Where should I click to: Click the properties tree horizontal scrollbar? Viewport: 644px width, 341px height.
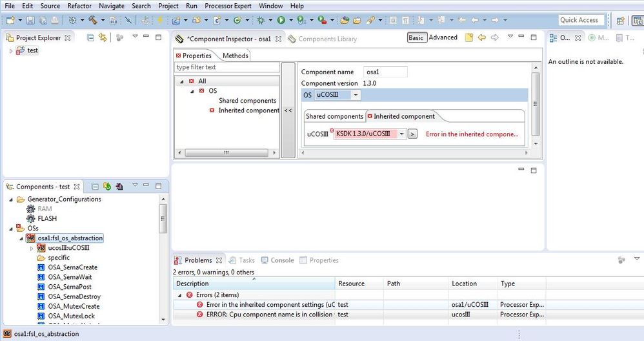pos(226,152)
